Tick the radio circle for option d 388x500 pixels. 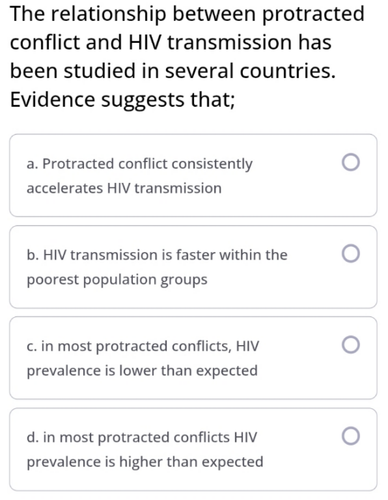point(351,436)
